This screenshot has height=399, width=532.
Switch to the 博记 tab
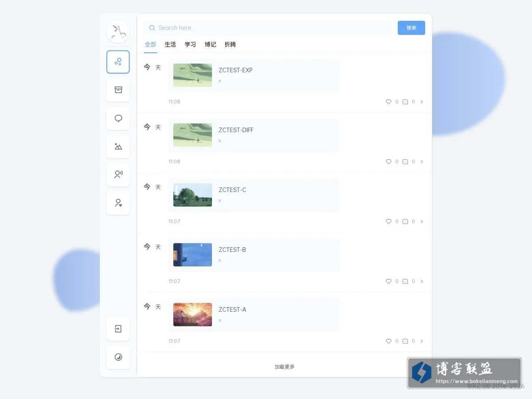tap(210, 45)
